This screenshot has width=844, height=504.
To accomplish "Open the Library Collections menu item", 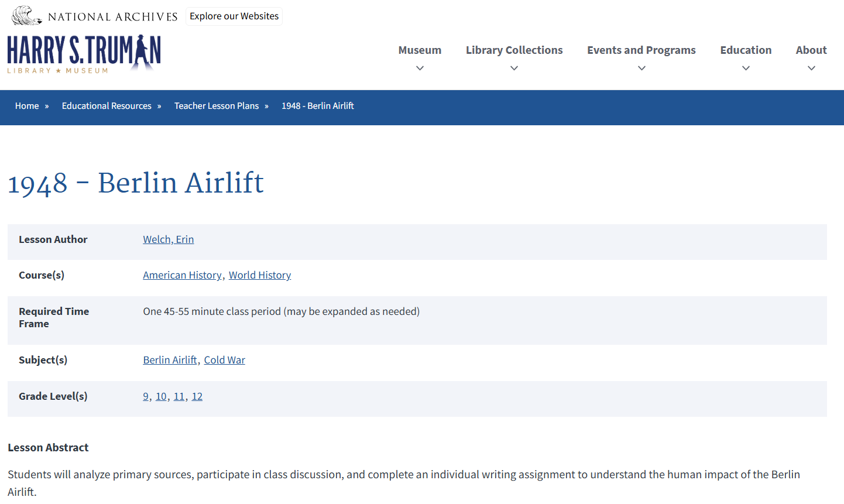I will tap(514, 50).
